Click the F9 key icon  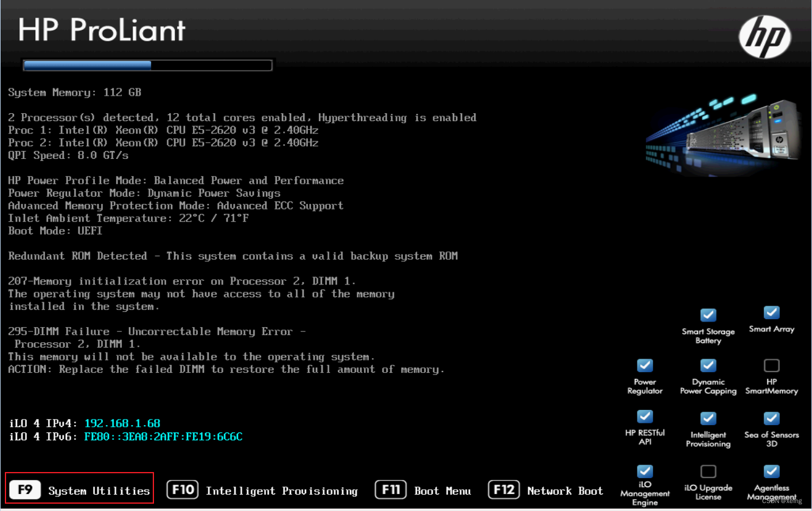pyautogui.click(x=25, y=490)
